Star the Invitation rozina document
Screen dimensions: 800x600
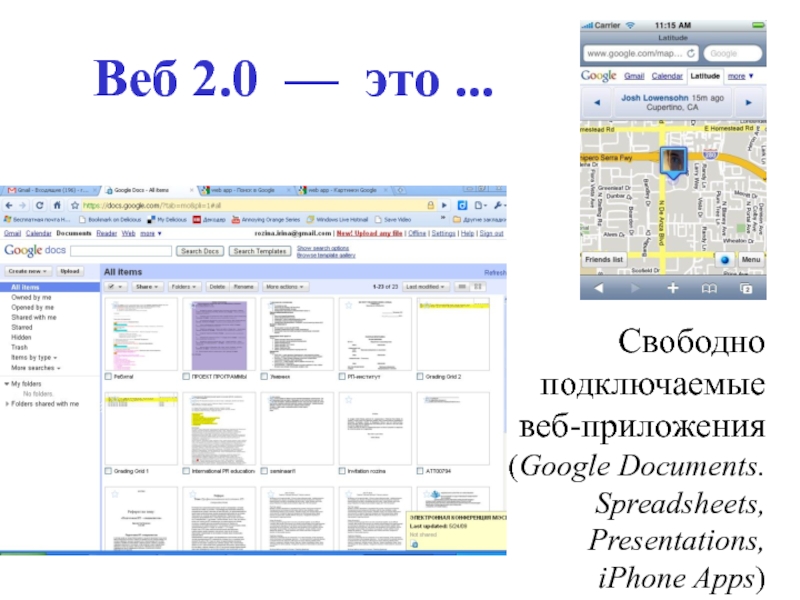click(348, 399)
